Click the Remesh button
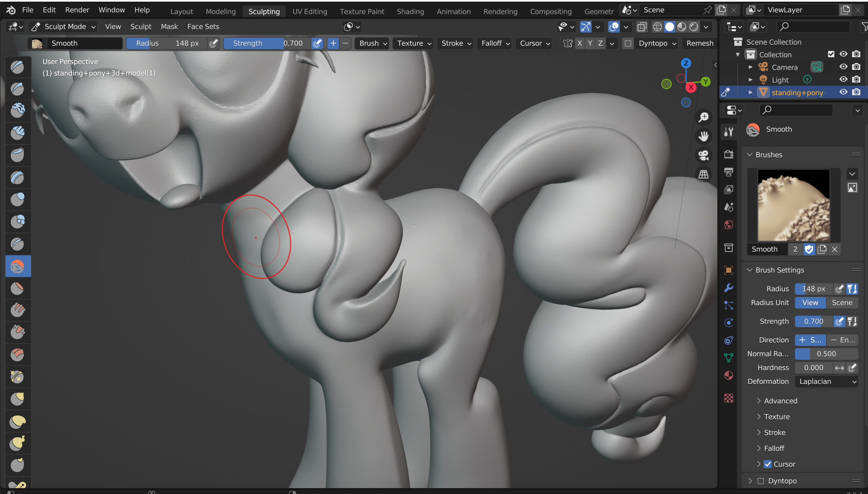Screen dimensions: 868x494 tap(700, 43)
